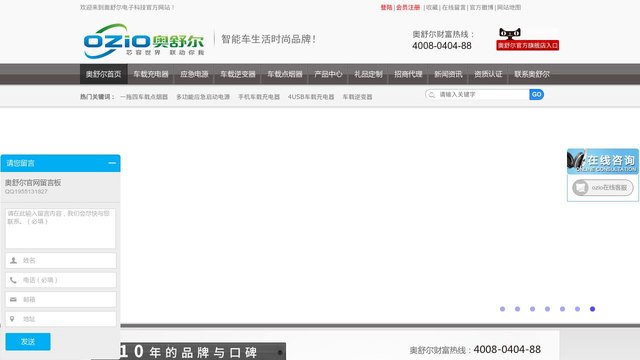Open 产品中心 menu item

click(x=328, y=74)
